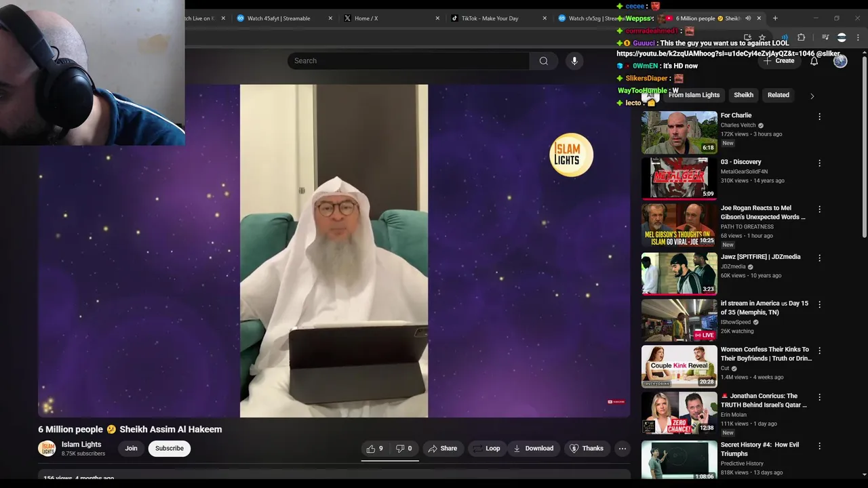This screenshot has height=488, width=868.
Task: Open the YouTube account avatar menu
Action: pos(840,61)
